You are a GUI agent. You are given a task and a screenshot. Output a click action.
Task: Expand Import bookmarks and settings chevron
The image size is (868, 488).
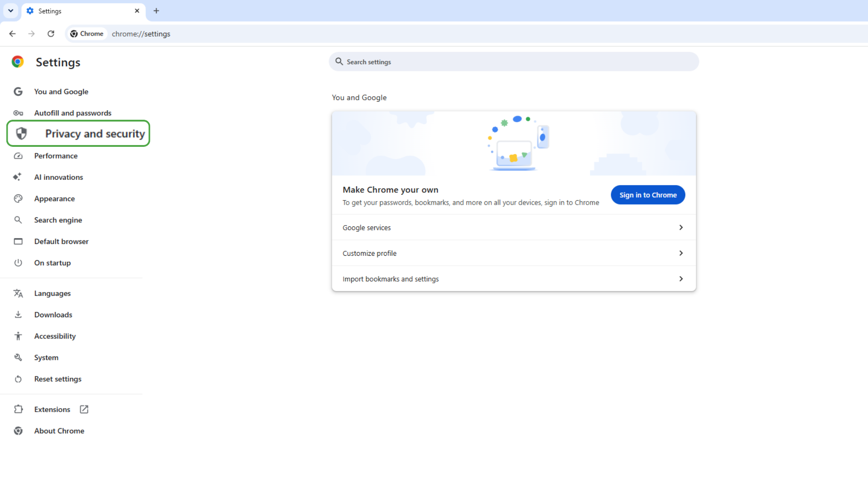click(681, 279)
